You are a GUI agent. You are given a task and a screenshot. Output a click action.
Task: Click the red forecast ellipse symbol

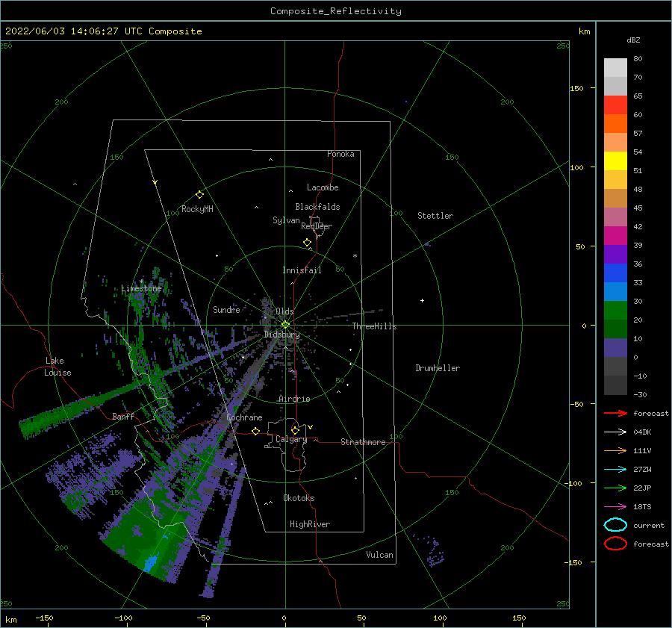[615, 544]
